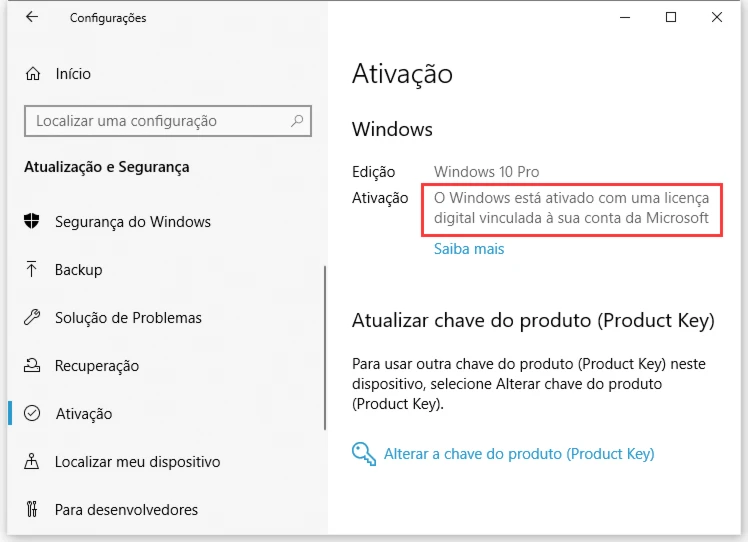Click the Para desenvolvedores tools icon
The image size is (748, 542).
pos(33,510)
